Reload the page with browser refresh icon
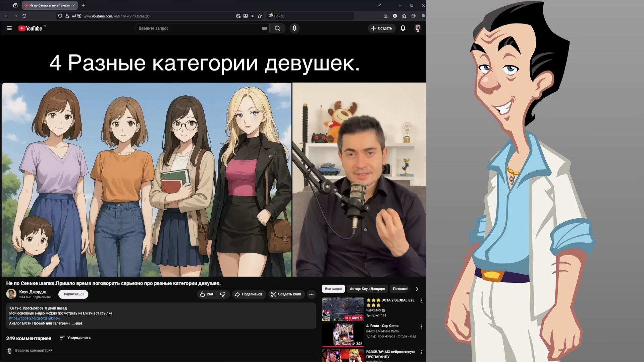This screenshot has height=362, width=644. coord(24,16)
